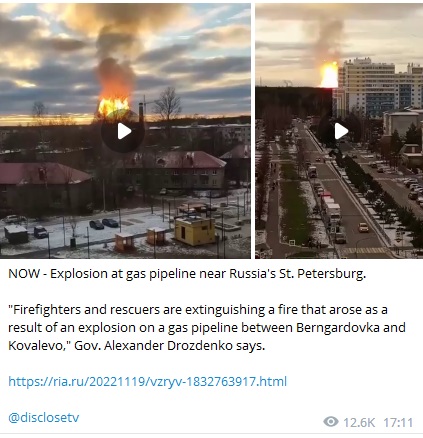Click the "Gov. Alexander Drozdenko says." text
Screen dimensions: 423x438
pyautogui.click(x=169, y=346)
